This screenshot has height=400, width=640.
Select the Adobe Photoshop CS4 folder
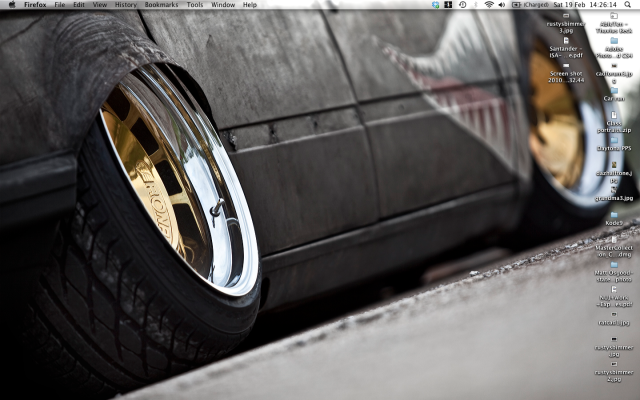[614, 48]
